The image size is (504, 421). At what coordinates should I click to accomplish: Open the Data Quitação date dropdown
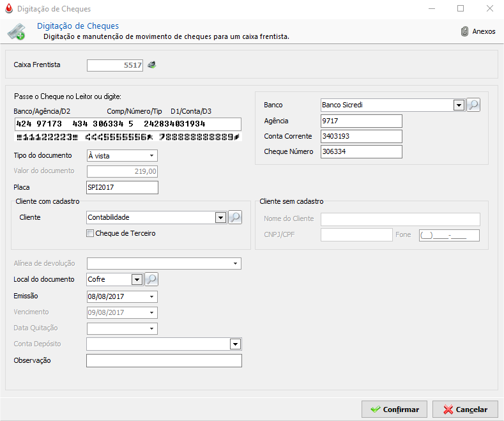[152, 329]
